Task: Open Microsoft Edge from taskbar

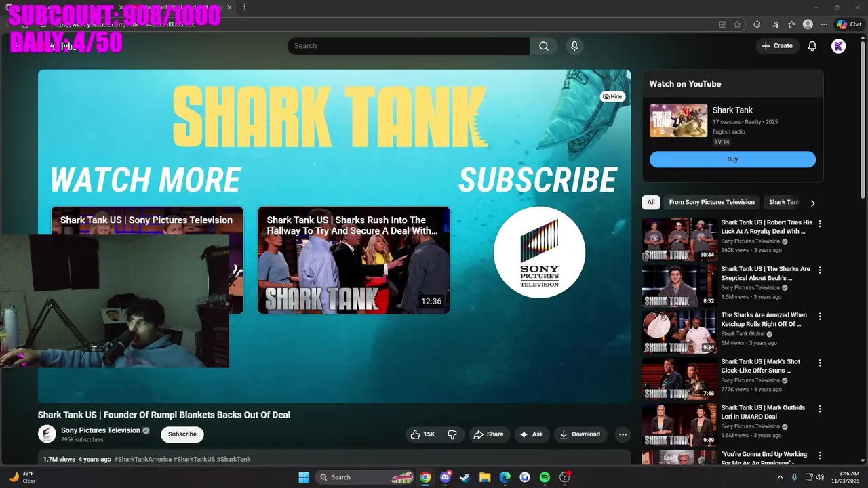Action: pos(505,477)
